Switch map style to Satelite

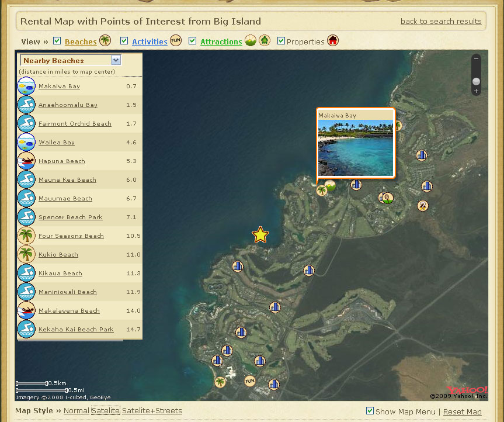click(x=106, y=411)
